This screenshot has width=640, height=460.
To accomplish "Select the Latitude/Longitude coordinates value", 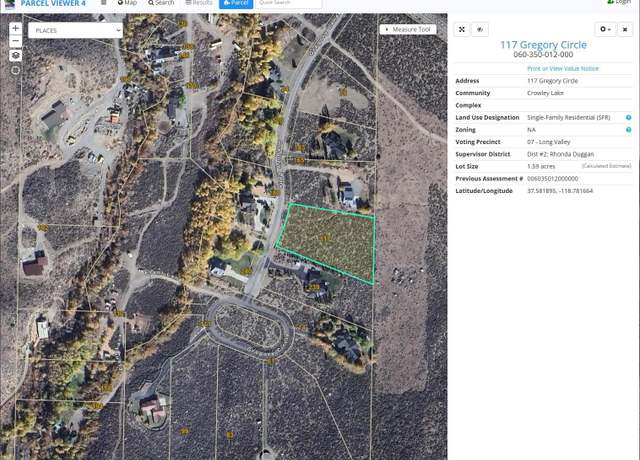I will (560, 191).
